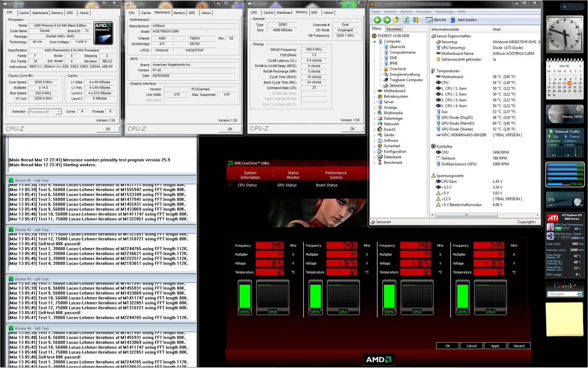Click the ATI logo in the sidebar gadget
This screenshot has width=588, height=368.
point(552,218)
